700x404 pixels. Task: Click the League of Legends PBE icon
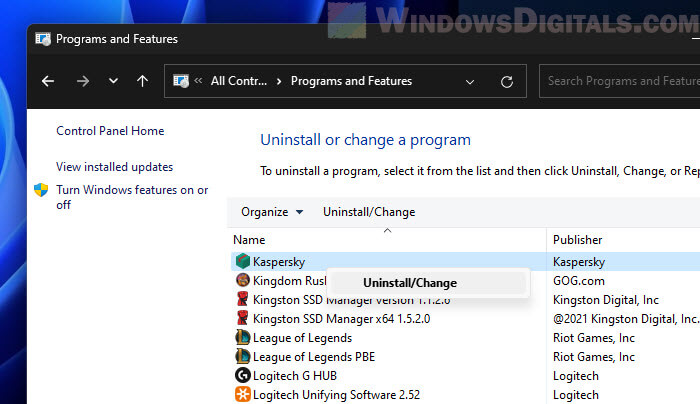(x=243, y=357)
